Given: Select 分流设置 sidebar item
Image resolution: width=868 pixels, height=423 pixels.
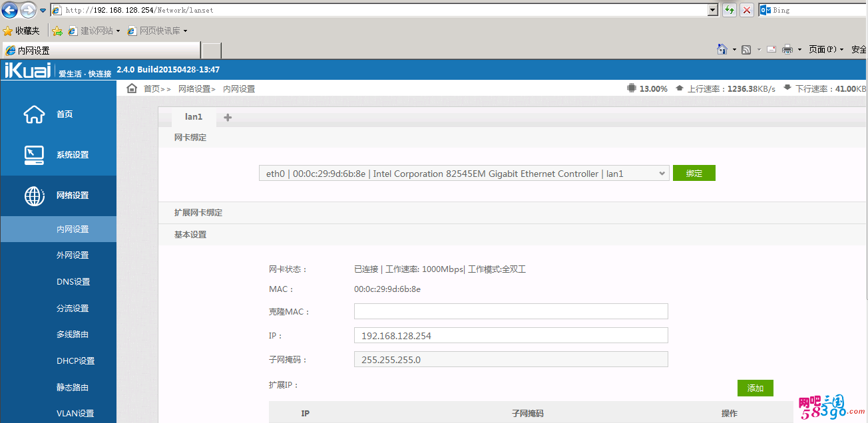Looking at the screenshot, I should click(x=58, y=309).
